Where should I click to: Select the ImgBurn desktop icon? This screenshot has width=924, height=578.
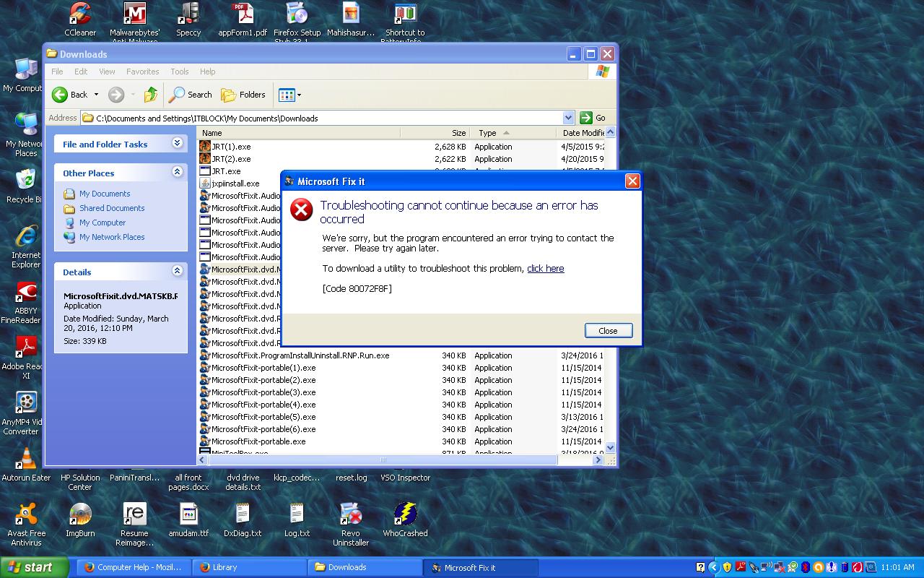pyautogui.click(x=80, y=515)
